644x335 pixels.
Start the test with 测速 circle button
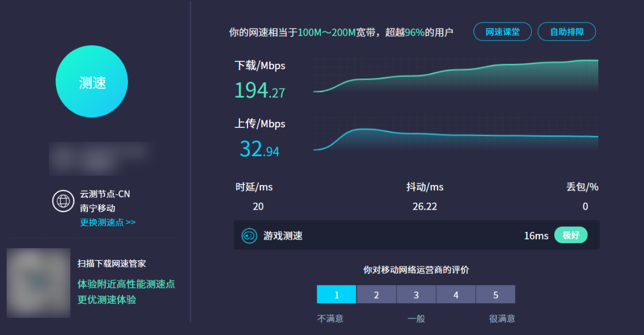coord(92,82)
